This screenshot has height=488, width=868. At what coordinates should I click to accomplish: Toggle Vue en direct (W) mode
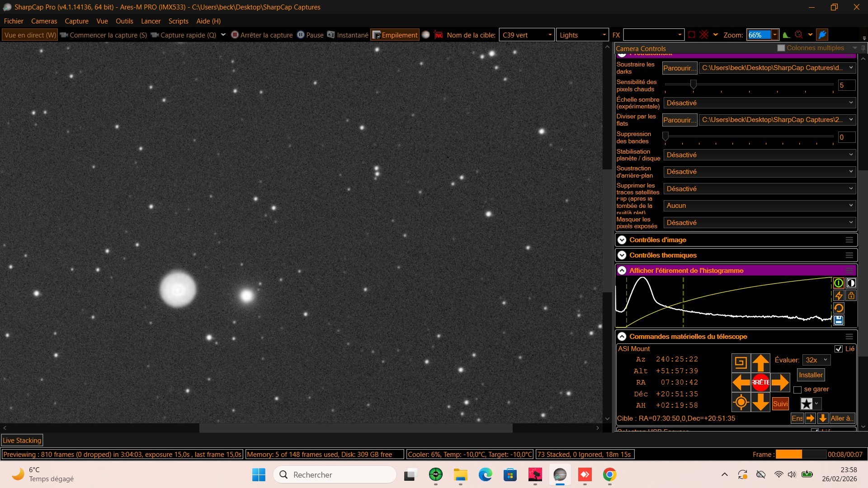[x=30, y=35]
